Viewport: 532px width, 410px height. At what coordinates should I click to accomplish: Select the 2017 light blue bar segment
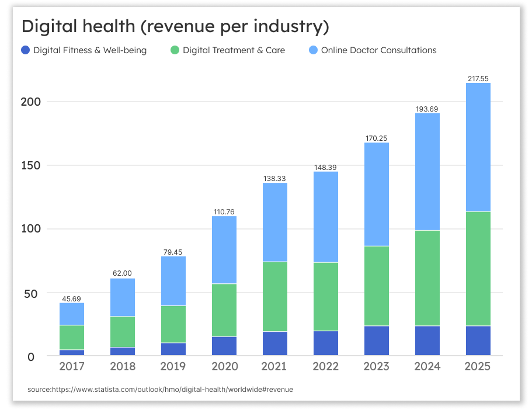coord(72,314)
